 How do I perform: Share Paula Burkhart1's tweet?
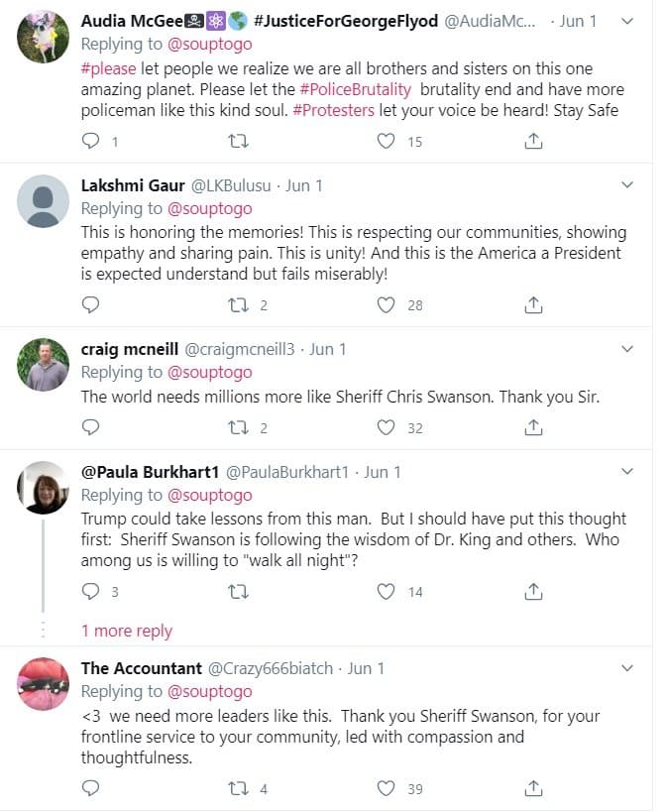(533, 591)
